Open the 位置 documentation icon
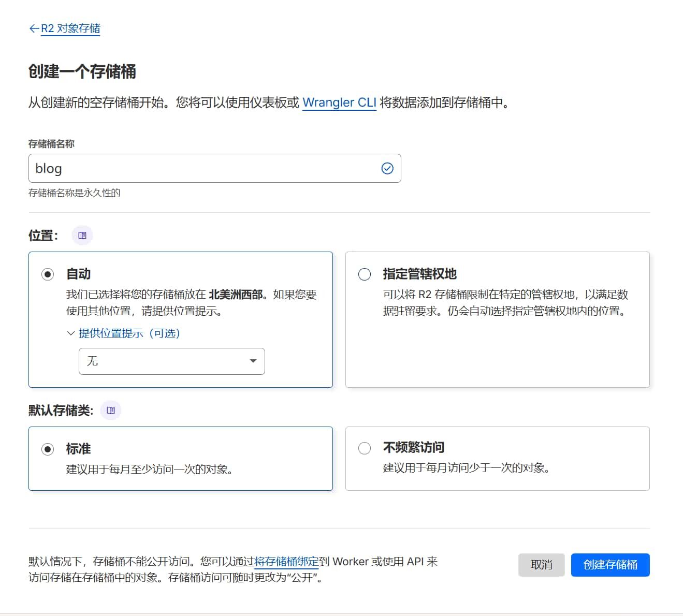This screenshot has height=616, width=683. (82, 234)
